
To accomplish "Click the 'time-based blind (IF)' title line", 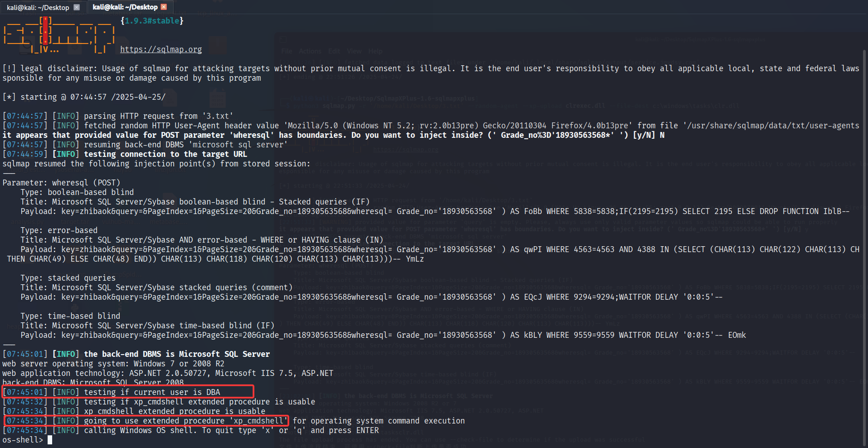I will [147, 326].
